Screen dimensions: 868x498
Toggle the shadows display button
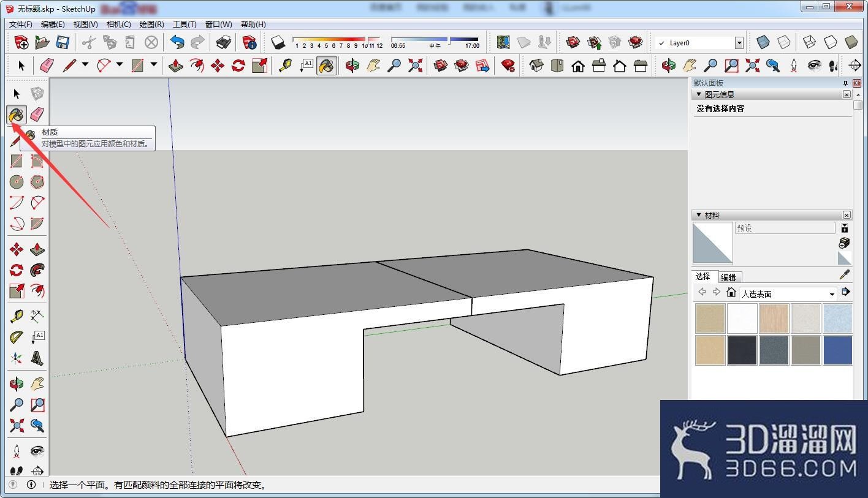pos(278,42)
